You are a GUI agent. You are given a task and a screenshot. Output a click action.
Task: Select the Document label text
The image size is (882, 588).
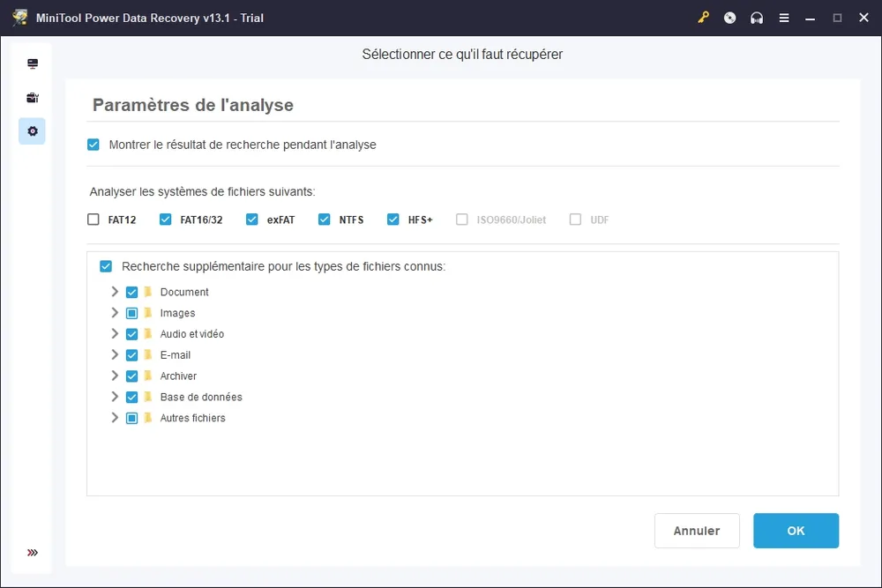(184, 292)
